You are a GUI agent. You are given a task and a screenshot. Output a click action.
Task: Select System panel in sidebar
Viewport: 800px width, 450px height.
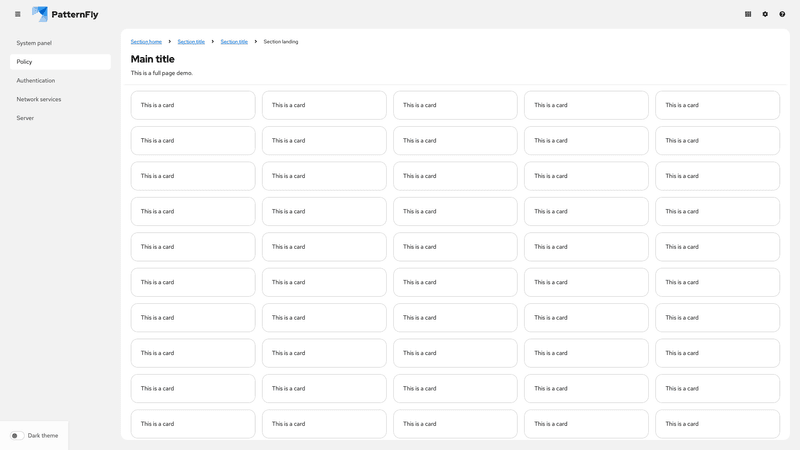[x=34, y=43]
